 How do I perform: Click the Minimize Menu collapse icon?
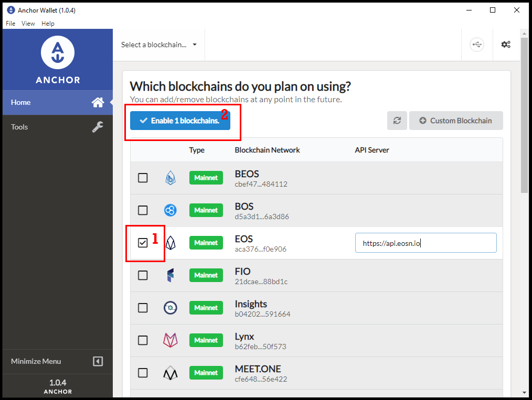pyautogui.click(x=98, y=361)
